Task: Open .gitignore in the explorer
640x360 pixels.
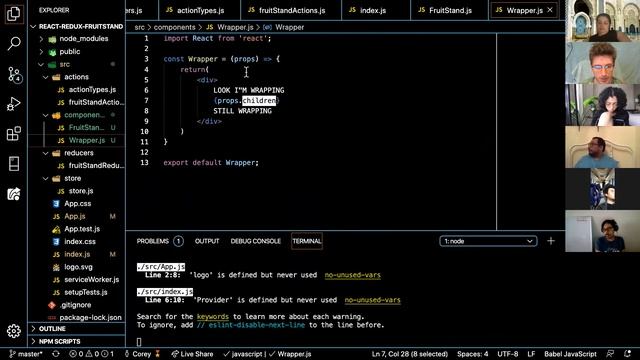Action: pos(77,305)
